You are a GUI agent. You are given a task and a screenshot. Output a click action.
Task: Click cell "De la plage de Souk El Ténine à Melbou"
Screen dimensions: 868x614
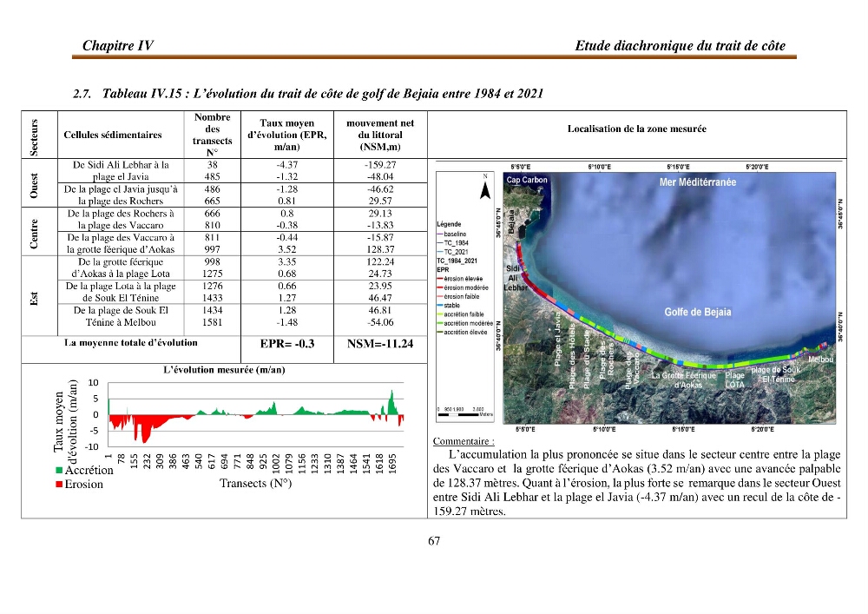tap(121, 316)
